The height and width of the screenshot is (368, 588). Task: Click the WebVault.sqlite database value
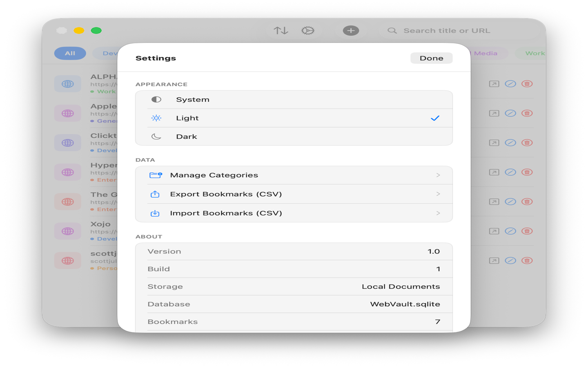(405, 304)
